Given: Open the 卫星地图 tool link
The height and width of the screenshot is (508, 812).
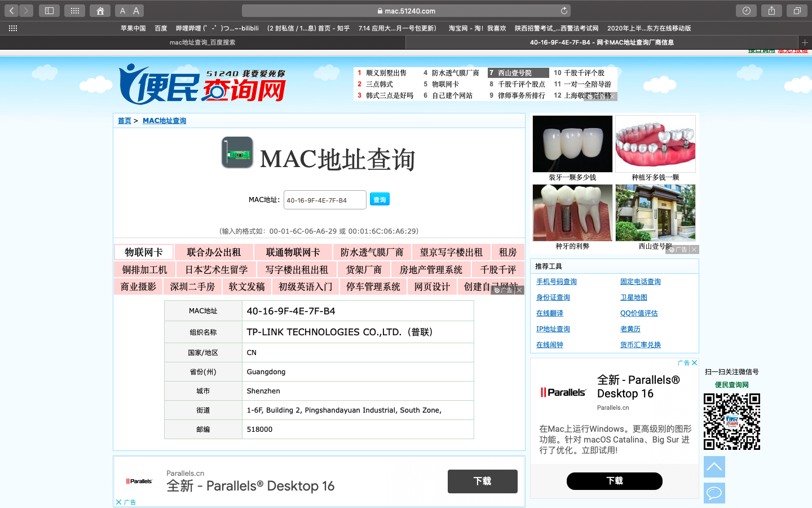Looking at the screenshot, I should (x=634, y=297).
